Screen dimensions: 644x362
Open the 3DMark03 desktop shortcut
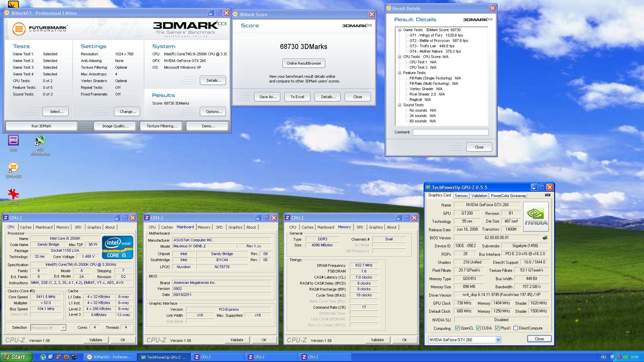click(13, 167)
